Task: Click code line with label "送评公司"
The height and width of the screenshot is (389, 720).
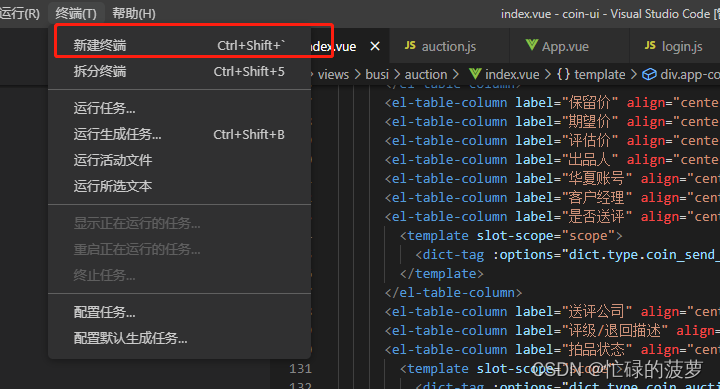Action: pyautogui.click(x=552, y=312)
